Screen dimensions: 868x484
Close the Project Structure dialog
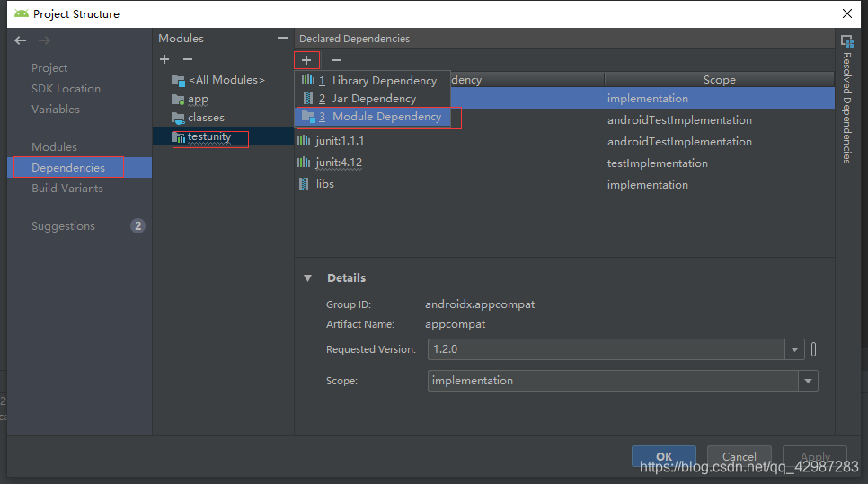pos(847,13)
